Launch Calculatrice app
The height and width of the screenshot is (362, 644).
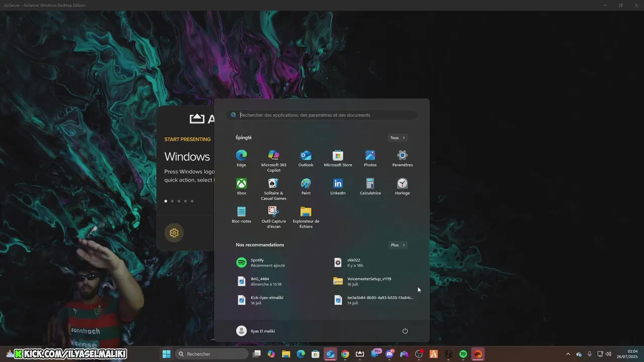click(x=370, y=187)
